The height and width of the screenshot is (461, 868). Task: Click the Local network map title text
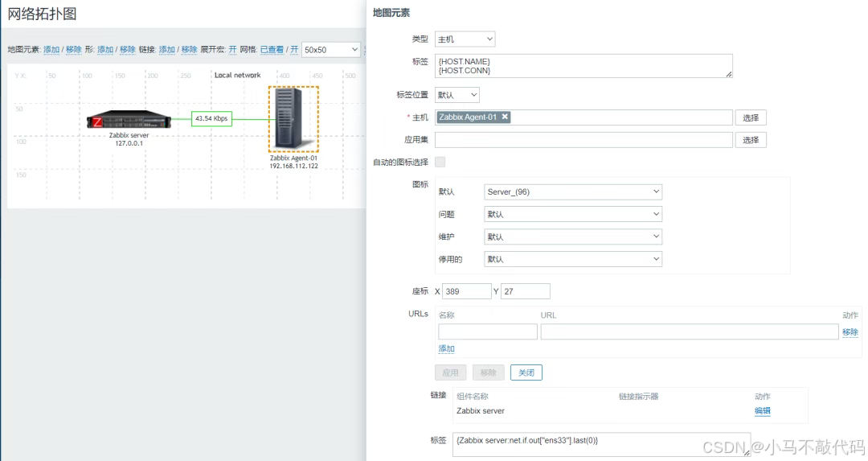pyautogui.click(x=237, y=75)
